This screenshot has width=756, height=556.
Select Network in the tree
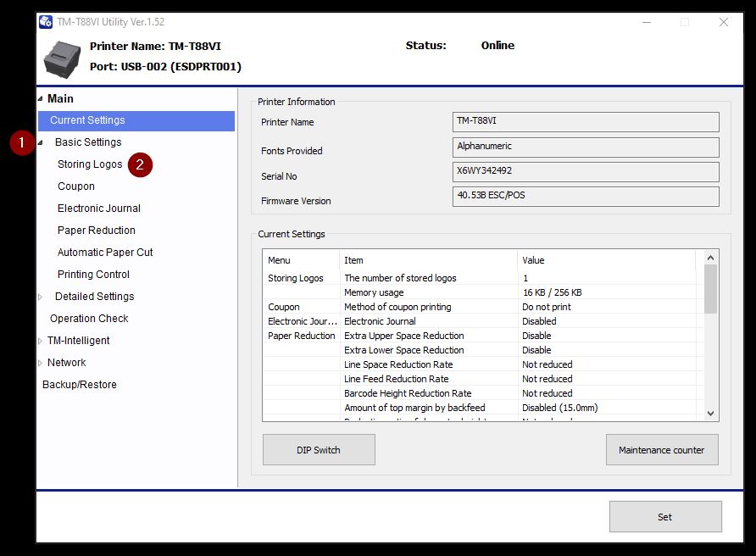pos(67,363)
